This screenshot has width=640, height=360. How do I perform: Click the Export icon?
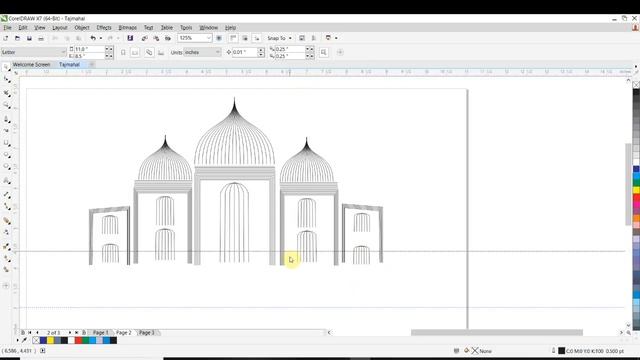[156, 38]
